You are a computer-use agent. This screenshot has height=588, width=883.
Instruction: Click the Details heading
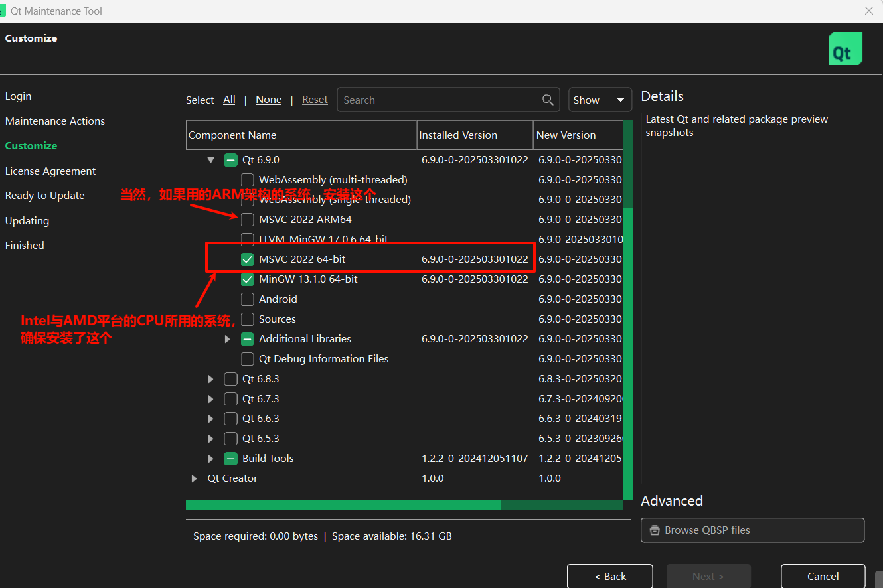[662, 96]
